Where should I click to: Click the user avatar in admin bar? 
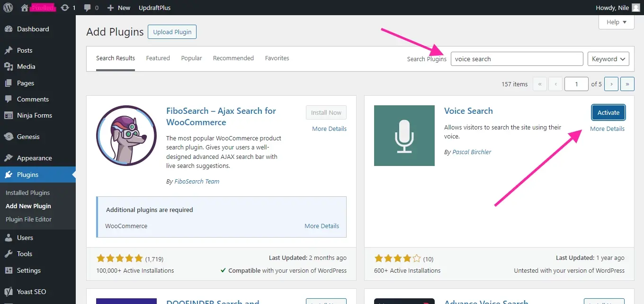635,8
